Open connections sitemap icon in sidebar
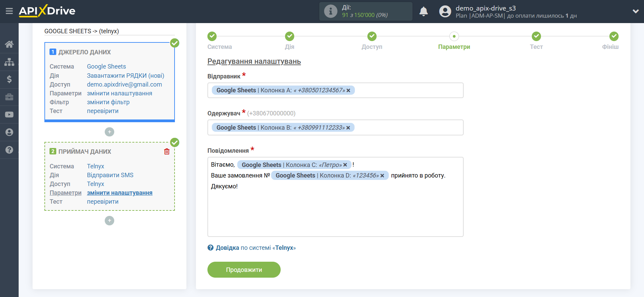The height and width of the screenshot is (297, 644). 9,62
